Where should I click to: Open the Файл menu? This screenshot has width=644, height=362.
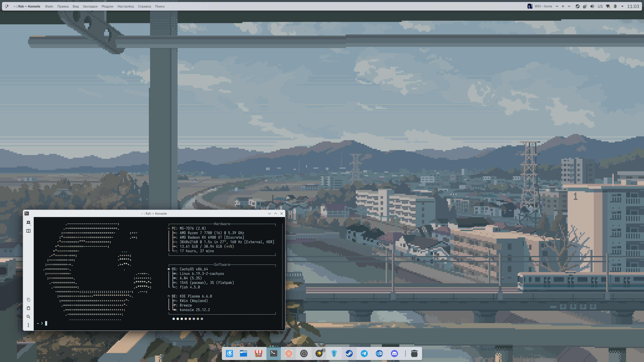coord(49,6)
